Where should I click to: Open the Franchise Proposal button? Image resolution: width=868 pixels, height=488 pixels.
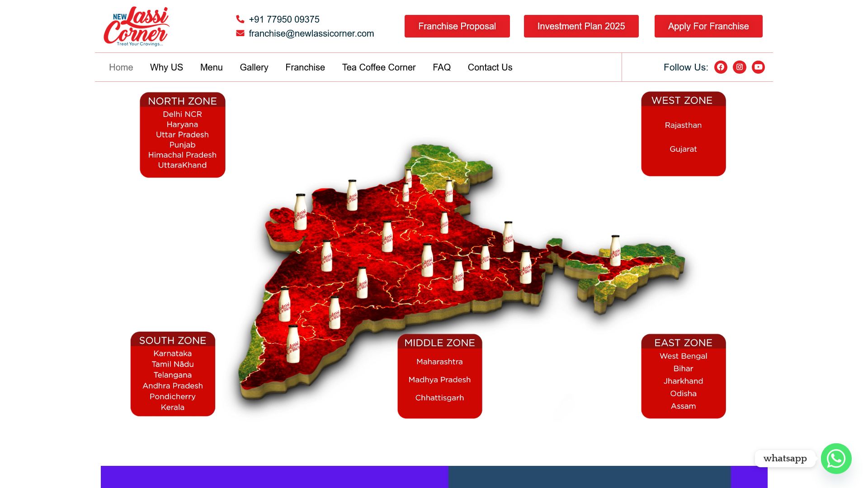tap(457, 26)
